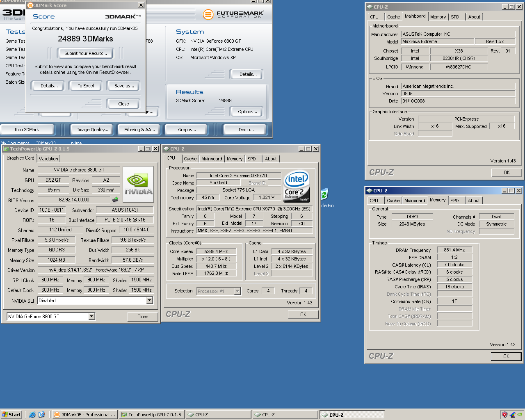Click OK in the CPU-Z motherboard window
Viewport: 525px width, 420px height.
507,173
